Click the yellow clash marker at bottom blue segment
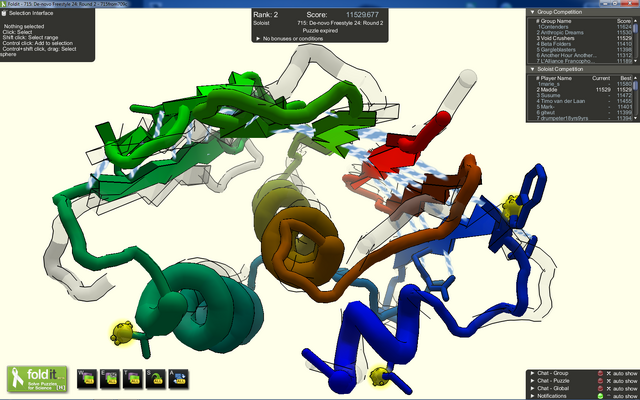Viewport: 640px width, 400px height. (x=380, y=376)
